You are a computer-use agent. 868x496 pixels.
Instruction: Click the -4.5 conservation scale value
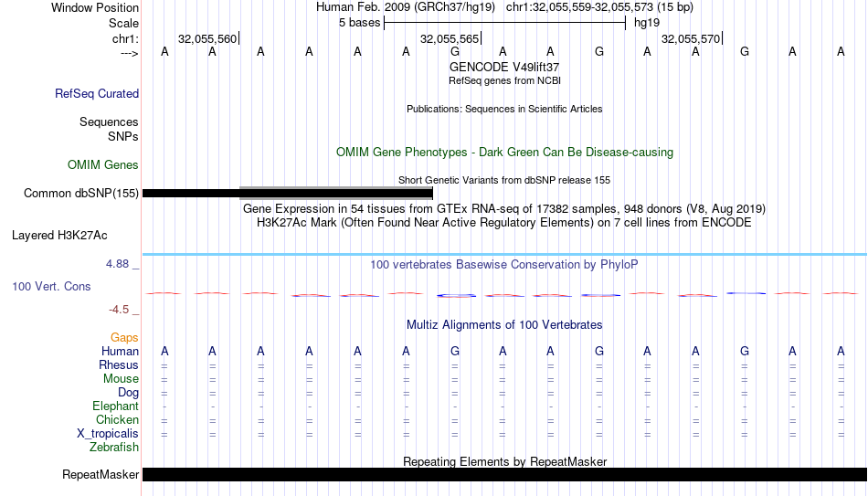pos(119,310)
